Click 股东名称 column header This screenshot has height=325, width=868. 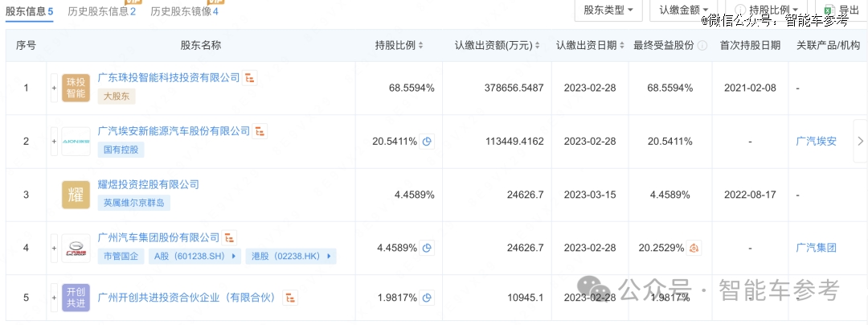[x=200, y=46]
